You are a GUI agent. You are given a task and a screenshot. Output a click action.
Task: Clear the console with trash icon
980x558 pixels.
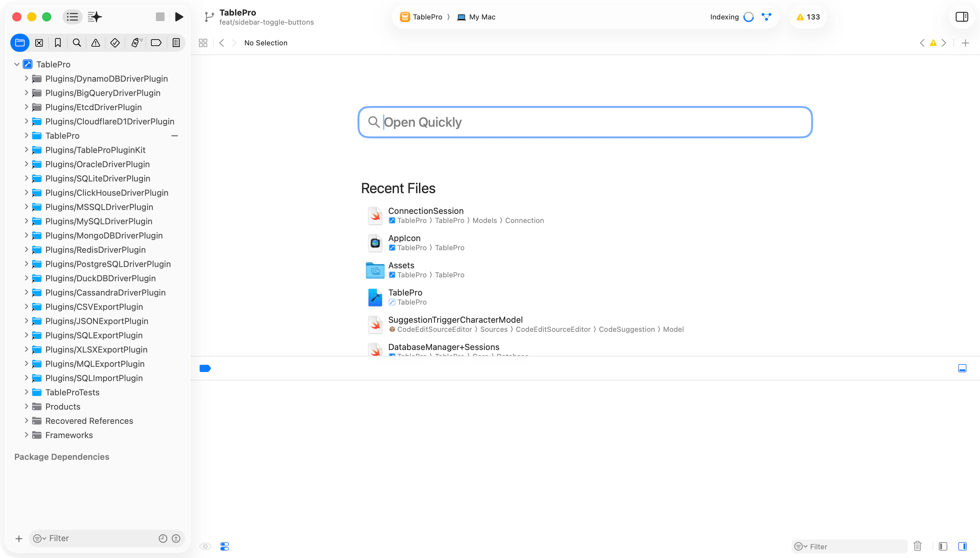point(917,546)
